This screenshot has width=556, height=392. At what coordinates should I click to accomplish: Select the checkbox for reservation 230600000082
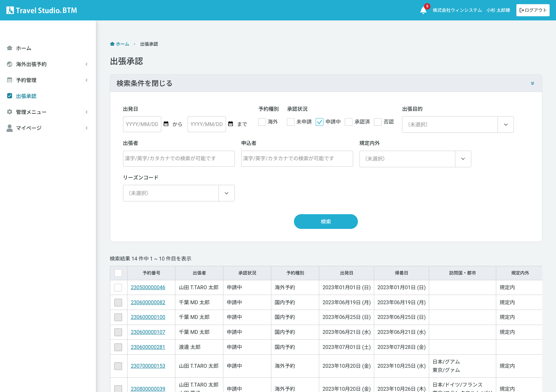point(118,303)
